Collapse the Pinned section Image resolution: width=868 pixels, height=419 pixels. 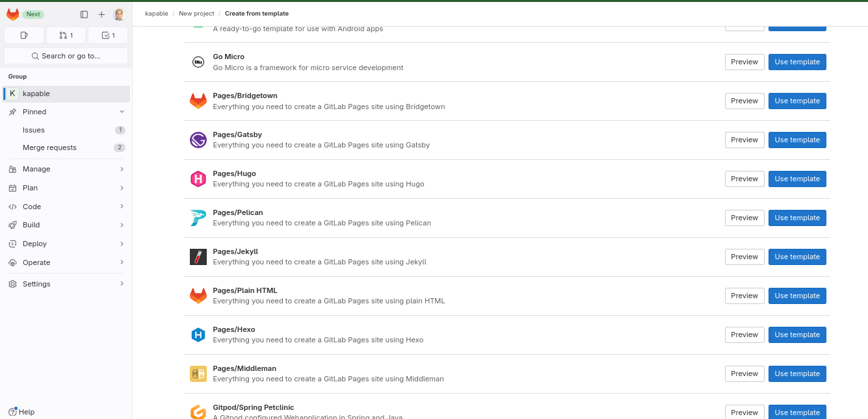click(122, 112)
